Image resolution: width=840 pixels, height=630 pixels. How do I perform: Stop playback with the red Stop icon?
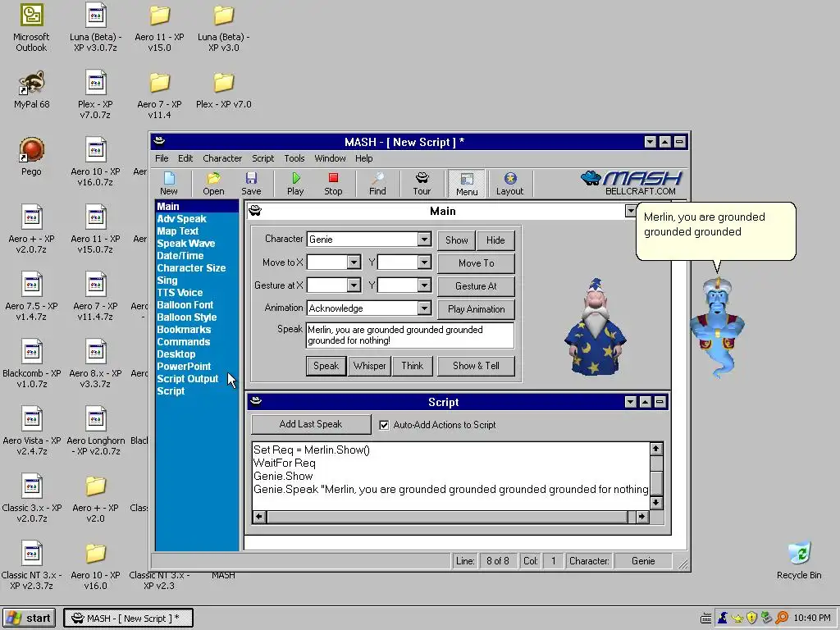(x=333, y=183)
